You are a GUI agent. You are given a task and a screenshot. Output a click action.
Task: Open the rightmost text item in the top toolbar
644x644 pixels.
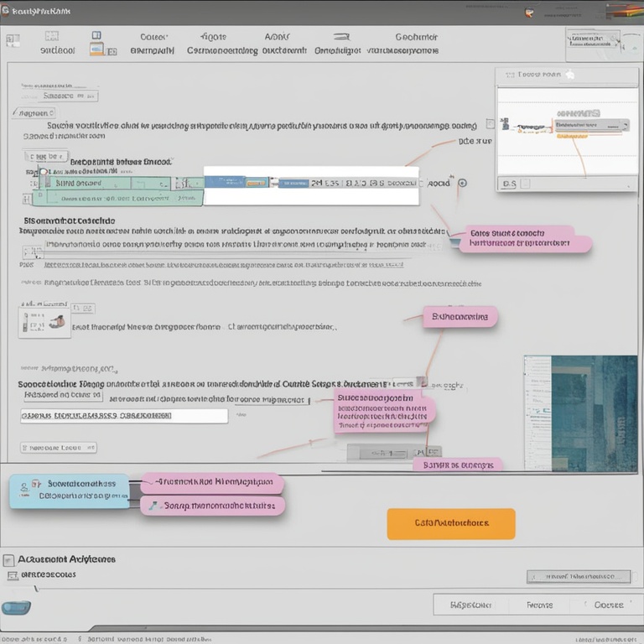[x=416, y=43]
